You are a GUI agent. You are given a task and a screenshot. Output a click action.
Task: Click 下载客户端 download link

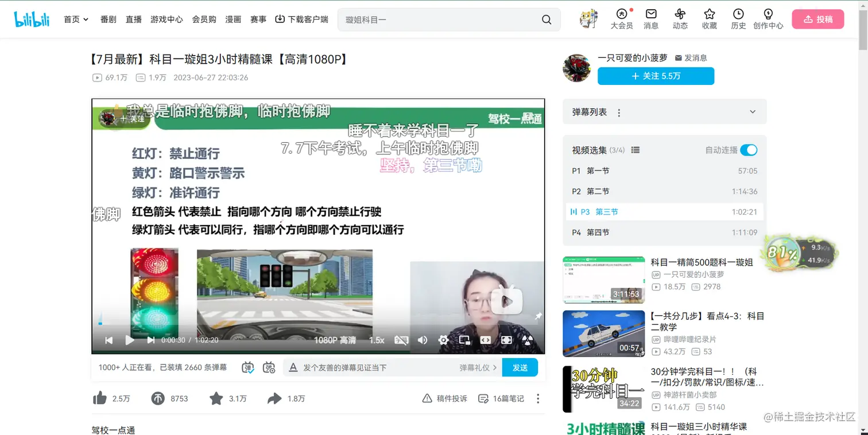pyautogui.click(x=302, y=20)
